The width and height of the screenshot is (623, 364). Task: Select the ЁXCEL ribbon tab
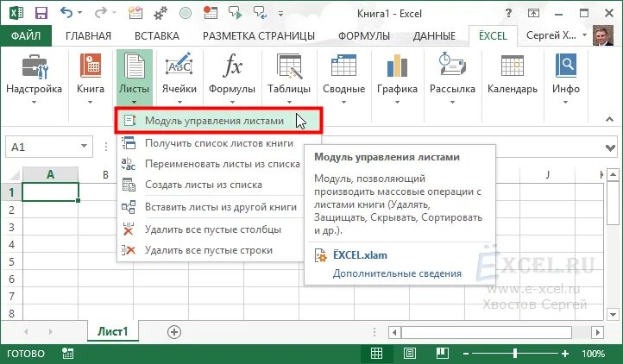[493, 35]
